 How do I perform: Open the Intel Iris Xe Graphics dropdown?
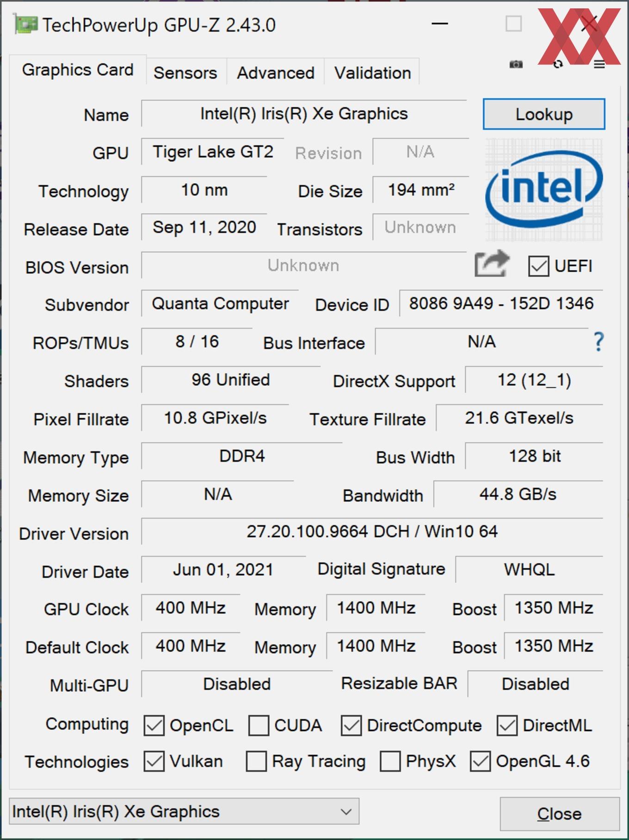184,811
